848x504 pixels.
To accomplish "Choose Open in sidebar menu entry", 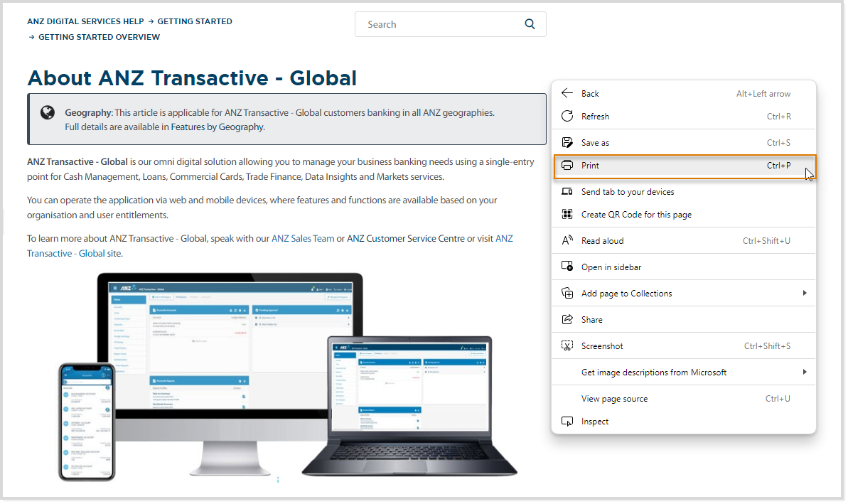I will tap(611, 267).
